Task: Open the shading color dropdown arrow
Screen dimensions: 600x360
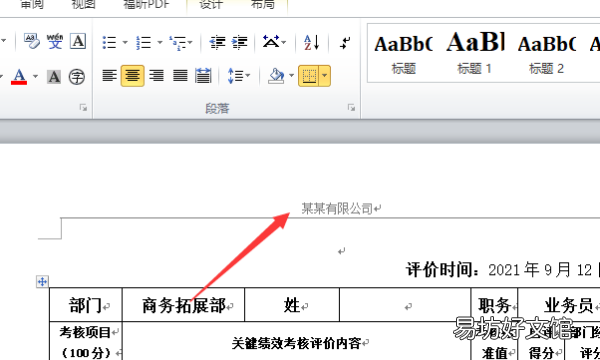Action: click(291, 76)
